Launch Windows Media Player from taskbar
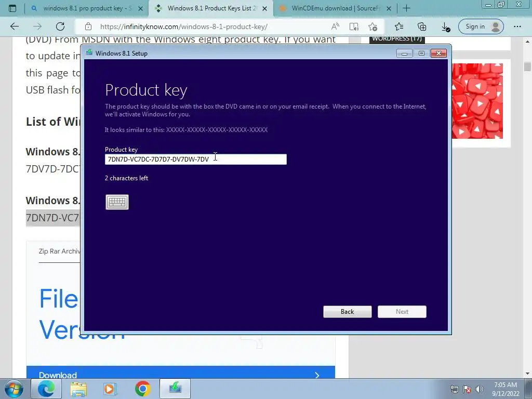Screen dimensions: 532x399 click(110, 389)
